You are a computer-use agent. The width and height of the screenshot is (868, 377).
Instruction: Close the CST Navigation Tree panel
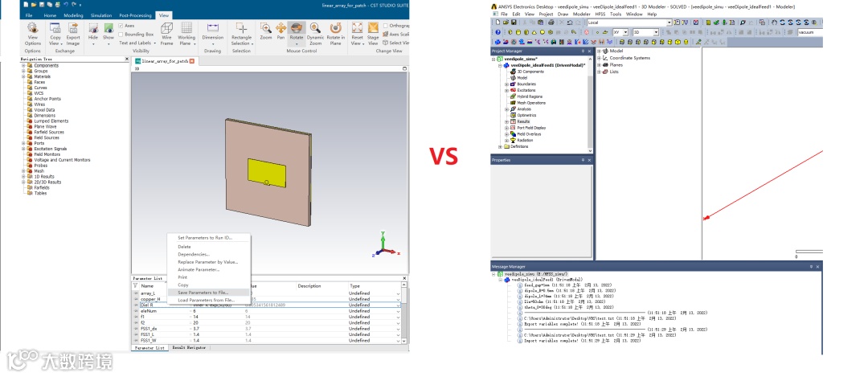(127, 59)
